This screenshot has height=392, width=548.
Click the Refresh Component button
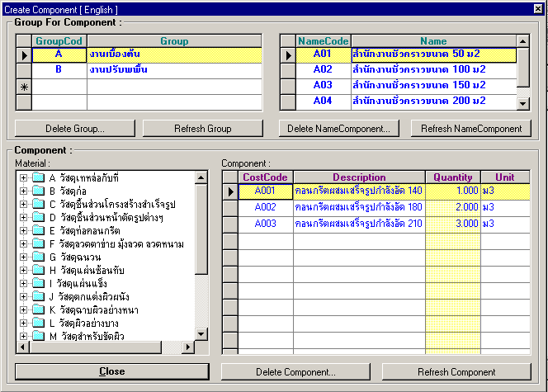(x=456, y=372)
